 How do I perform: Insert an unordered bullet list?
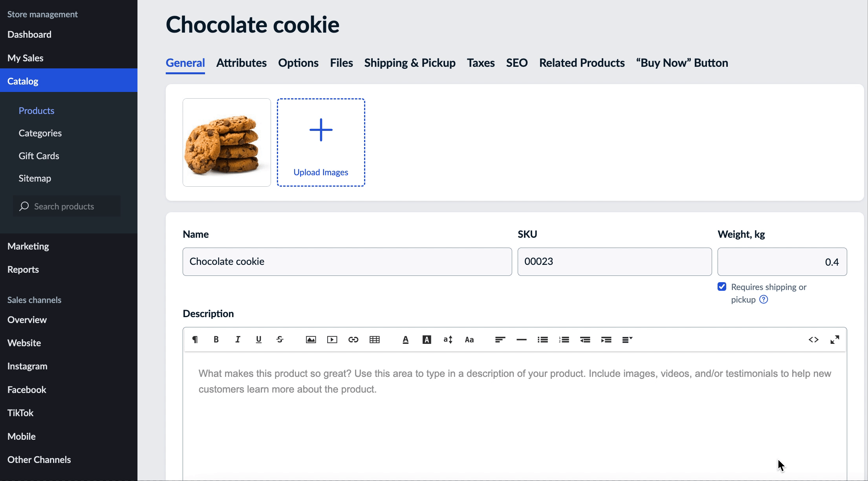(542, 340)
